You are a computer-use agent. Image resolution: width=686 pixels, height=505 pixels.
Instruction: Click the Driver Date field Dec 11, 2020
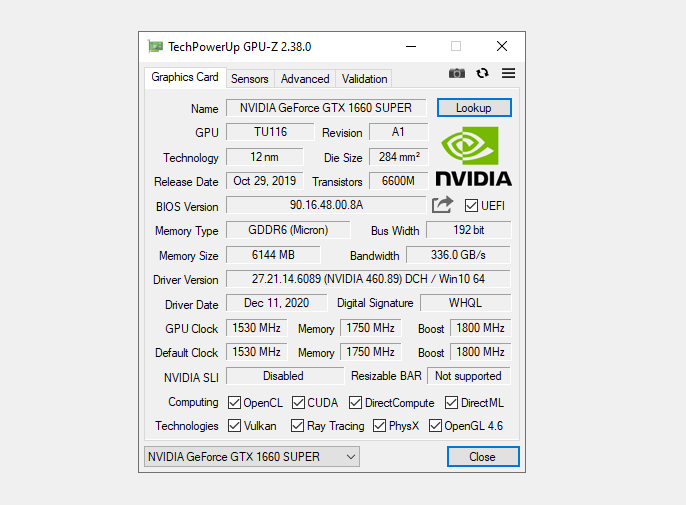point(276,303)
